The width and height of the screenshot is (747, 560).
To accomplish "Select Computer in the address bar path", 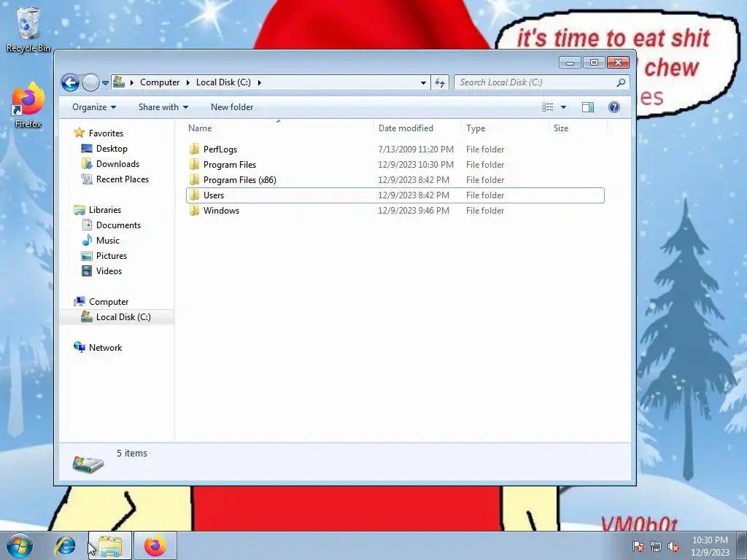I will coord(160,82).
